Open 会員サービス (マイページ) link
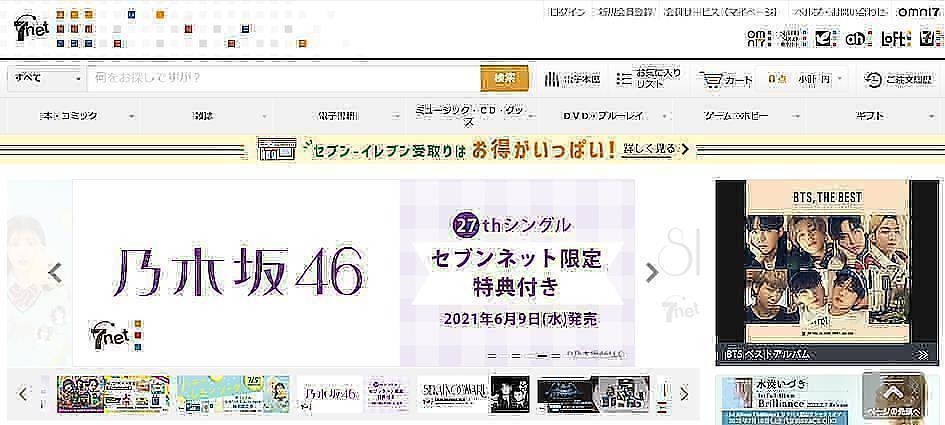The height and width of the screenshot is (425, 945). click(x=722, y=12)
